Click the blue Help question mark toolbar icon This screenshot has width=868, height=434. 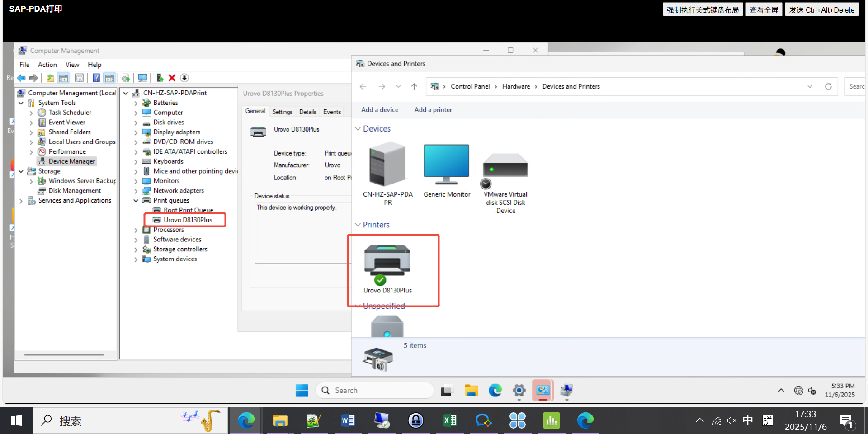96,78
